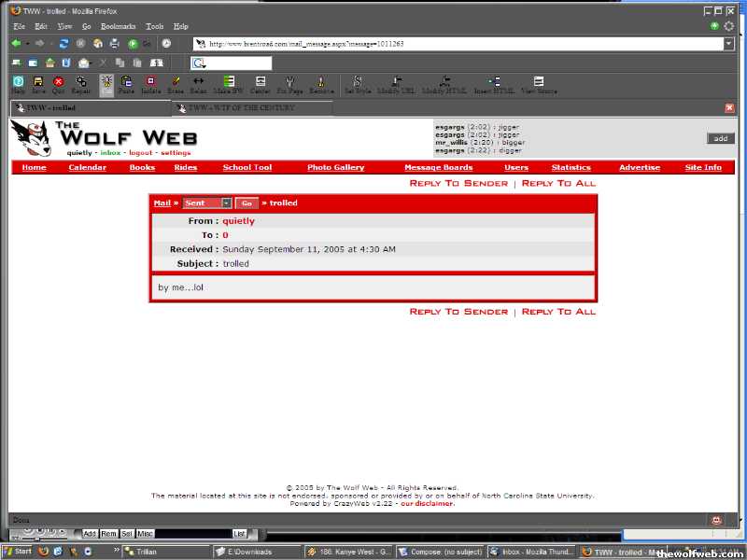
Task: Click the Reply To Sender link at top
Action: pos(458,183)
